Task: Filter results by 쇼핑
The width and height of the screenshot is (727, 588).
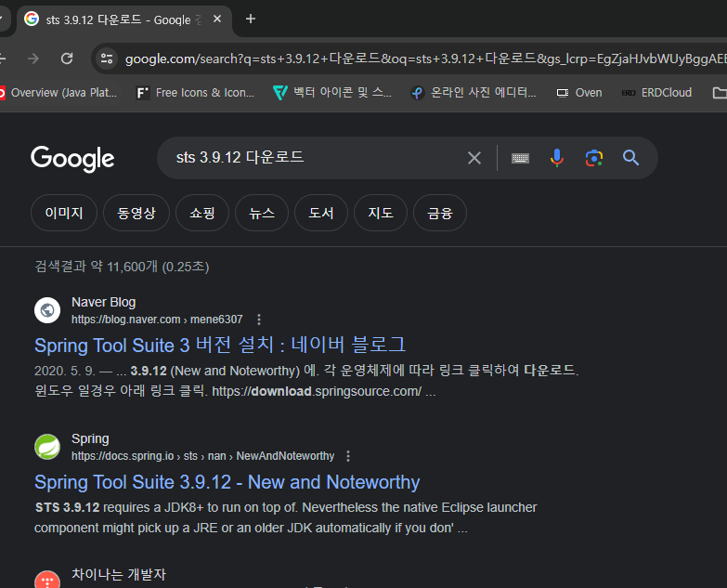Action: pos(202,213)
